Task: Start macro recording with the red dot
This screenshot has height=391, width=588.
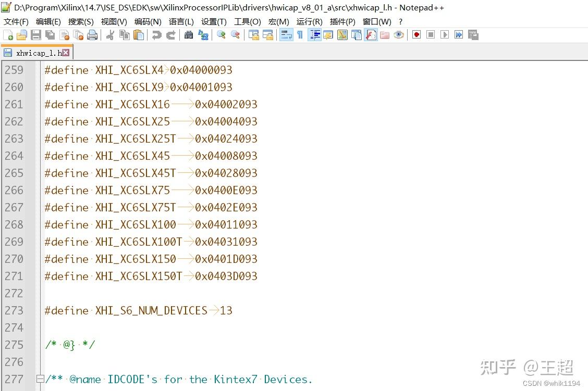Action: pyautogui.click(x=416, y=35)
